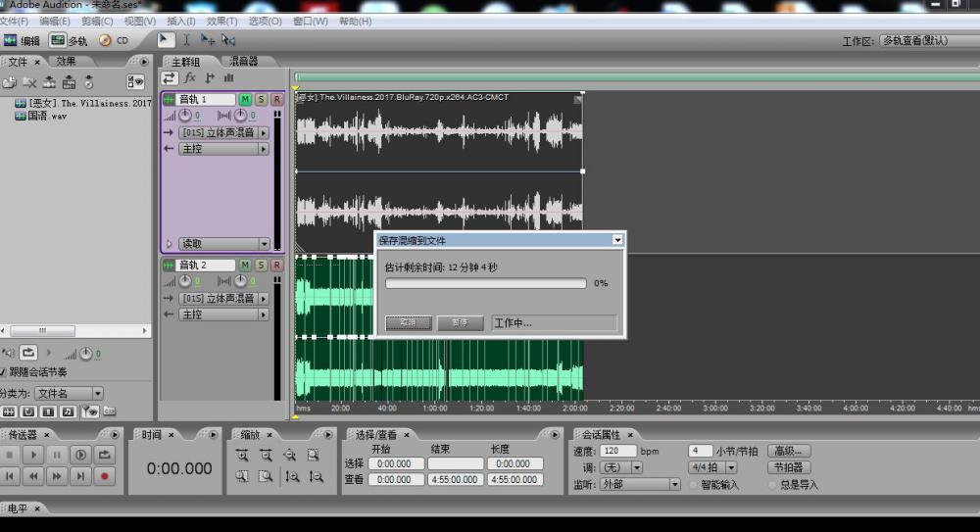Arm 音轨 1 for record (R)
980x532 pixels.
tap(277, 99)
